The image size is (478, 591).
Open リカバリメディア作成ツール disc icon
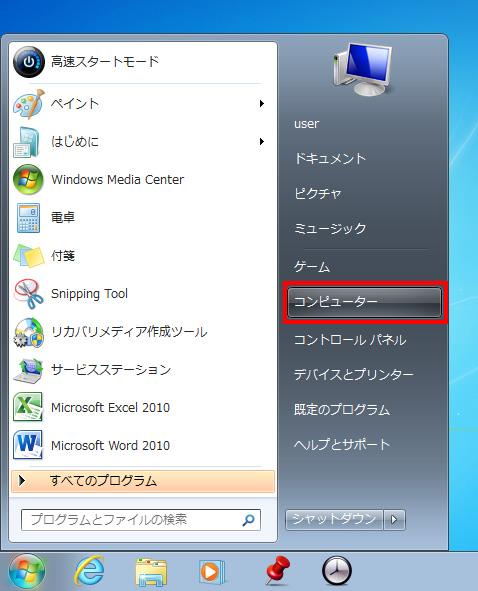(x=29, y=332)
